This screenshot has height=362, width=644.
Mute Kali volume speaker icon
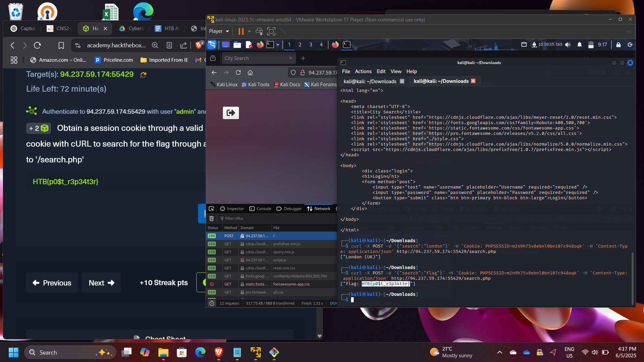pos(568,45)
